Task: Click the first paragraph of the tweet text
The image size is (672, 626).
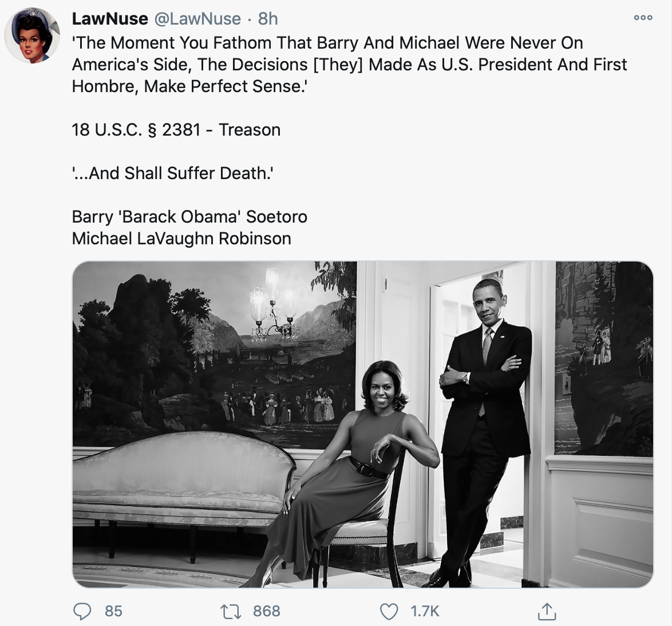Action: click(349, 65)
